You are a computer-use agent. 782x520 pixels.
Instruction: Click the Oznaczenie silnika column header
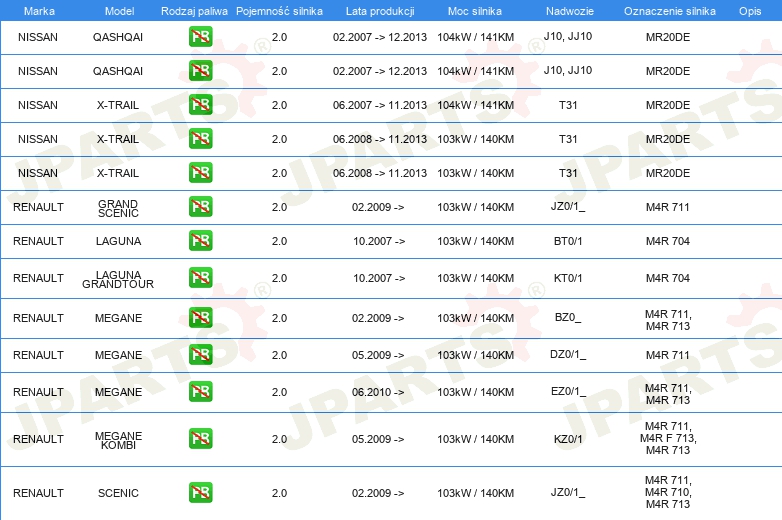669,11
